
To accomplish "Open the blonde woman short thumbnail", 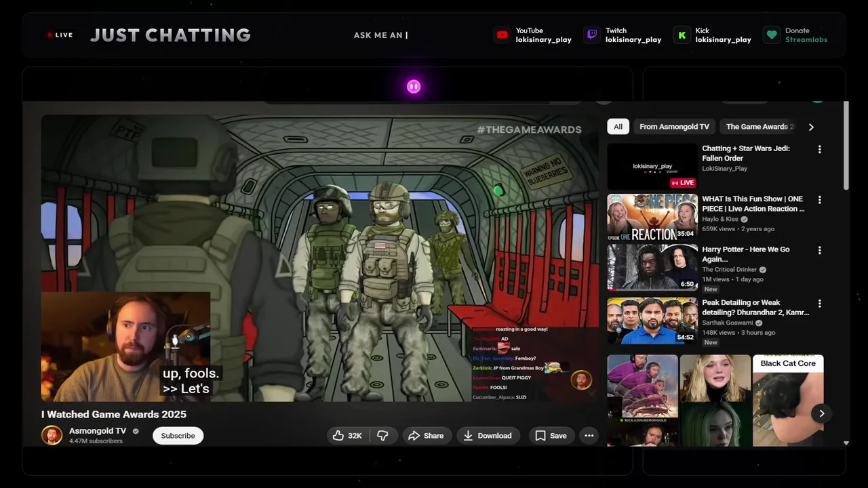I will [x=715, y=401].
